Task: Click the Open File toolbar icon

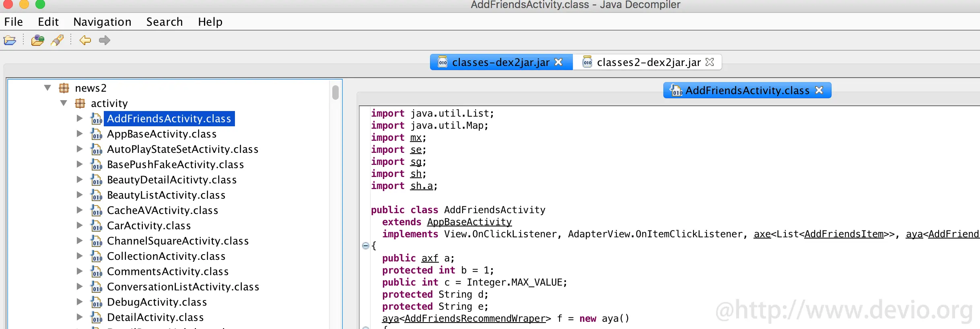Action: 10,40
